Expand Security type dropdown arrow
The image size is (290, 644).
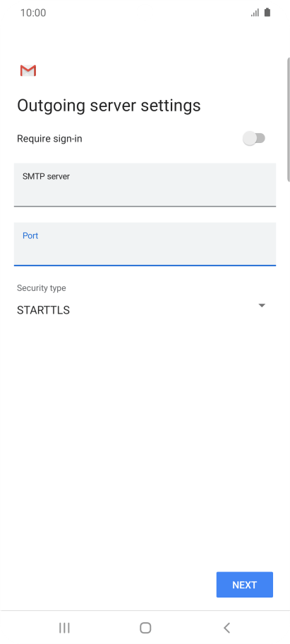(x=262, y=306)
